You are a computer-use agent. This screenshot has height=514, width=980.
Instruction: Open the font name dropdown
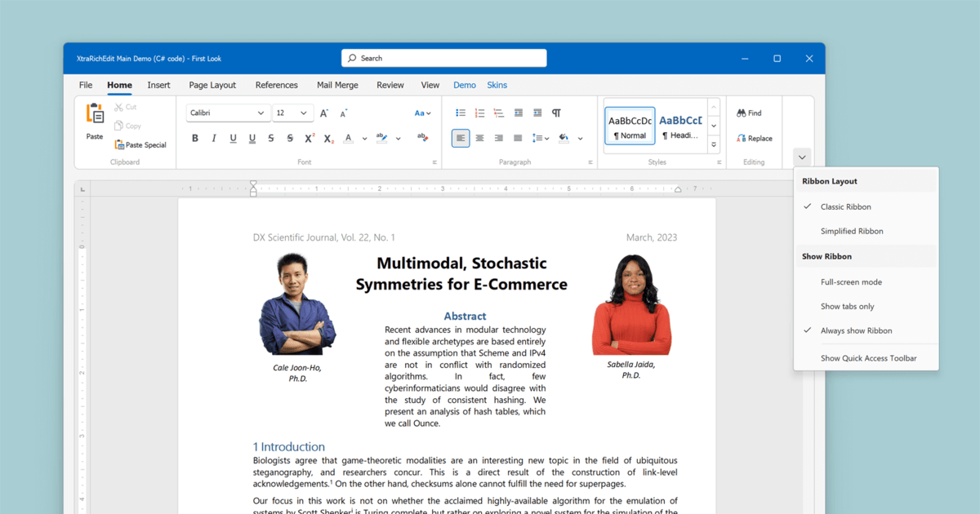pos(260,113)
